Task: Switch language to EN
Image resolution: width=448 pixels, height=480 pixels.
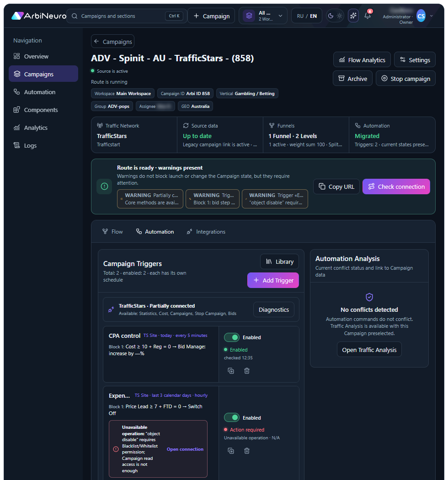Action: point(313,16)
